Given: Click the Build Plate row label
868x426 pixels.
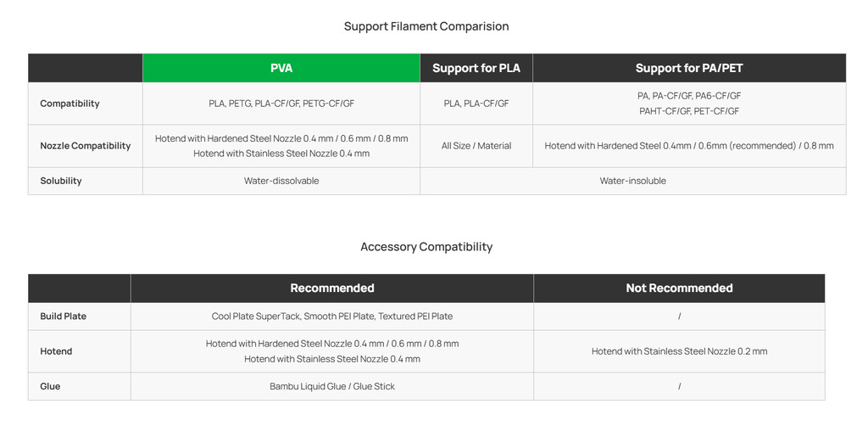Looking at the screenshot, I should (x=63, y=317).
